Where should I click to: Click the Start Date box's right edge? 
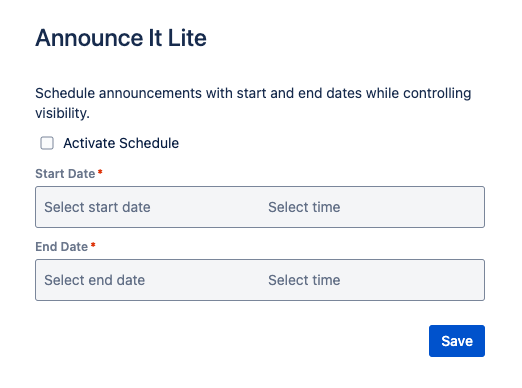pos(483,207)
